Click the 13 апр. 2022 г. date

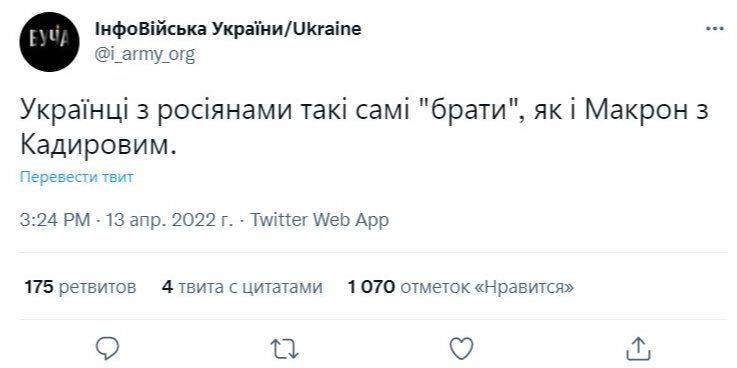click(x=170, y=219)
